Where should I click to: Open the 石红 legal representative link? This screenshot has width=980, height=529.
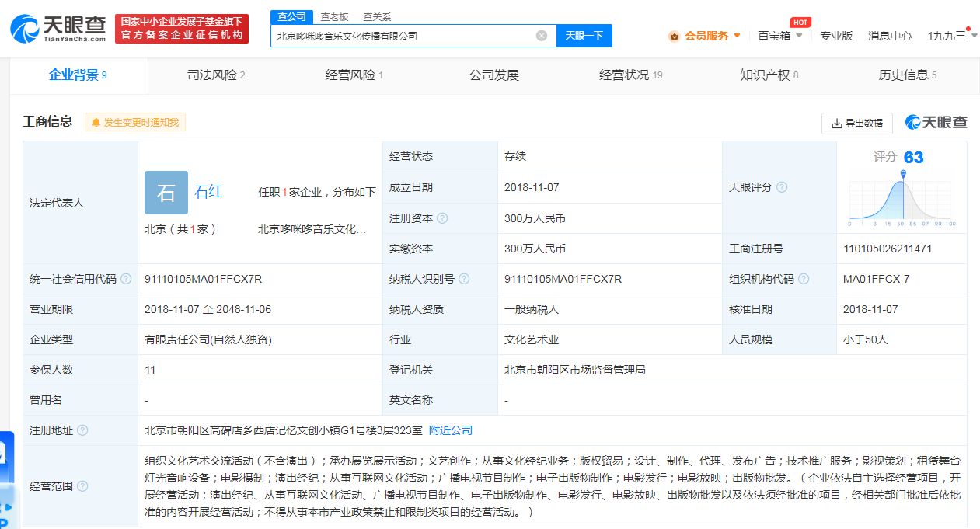(x=208, y=192)
